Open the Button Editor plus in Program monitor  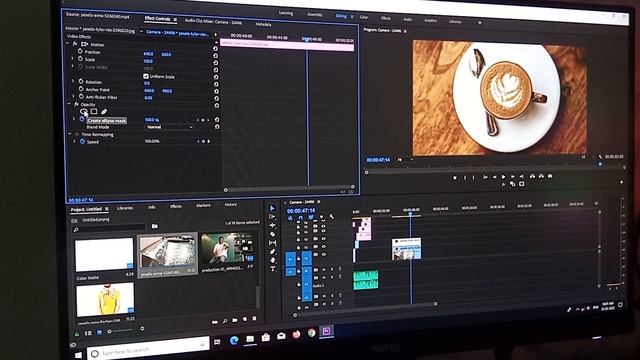[621, 182]
